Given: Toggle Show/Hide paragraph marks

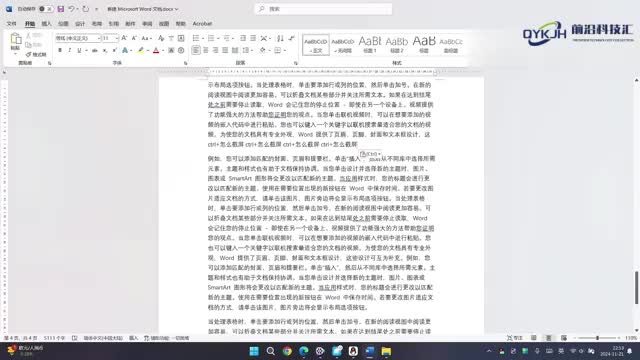Looking at the screenshot, I should click(x=291, y=38).
